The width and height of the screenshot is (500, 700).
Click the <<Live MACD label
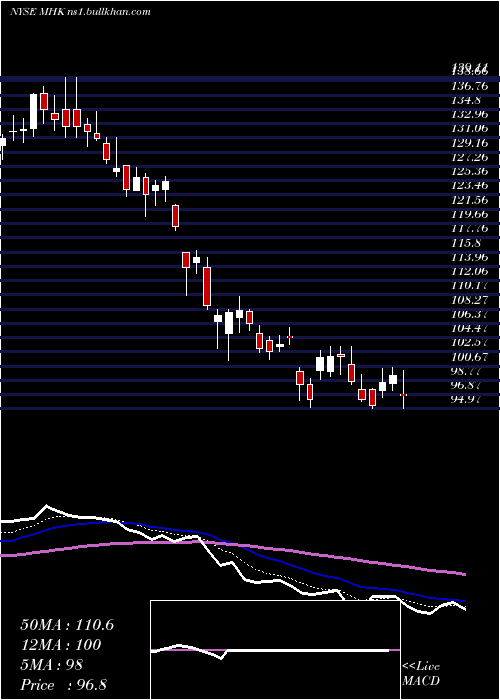coord(421,674)
